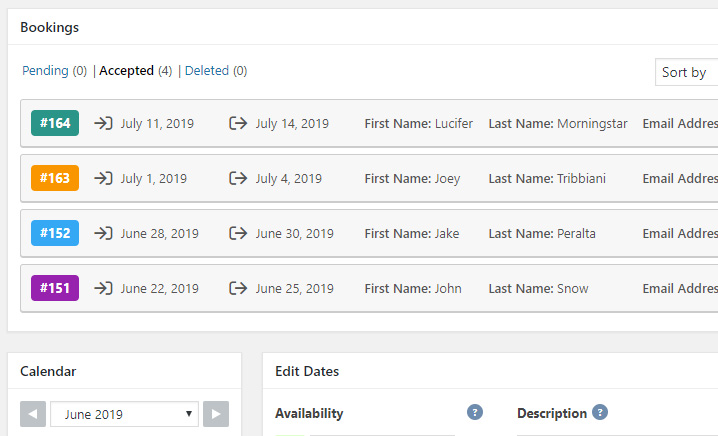Click help icon next to Availability

coord(475,413)
